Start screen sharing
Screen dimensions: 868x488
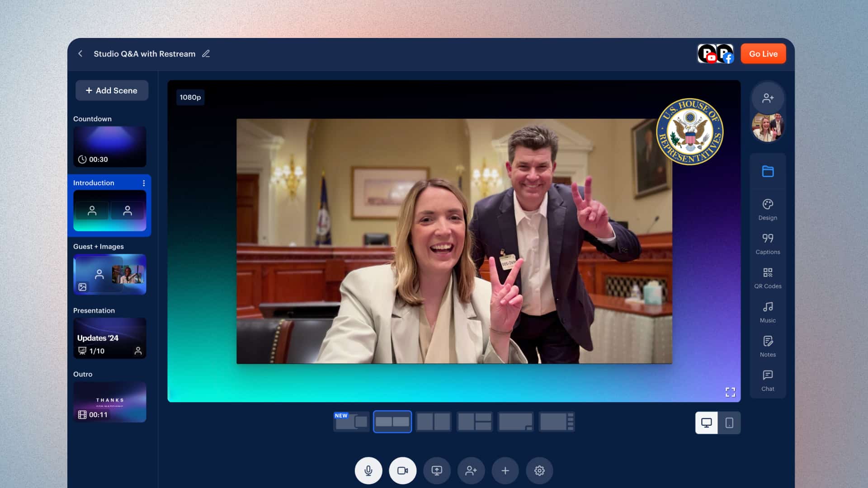[x=437, y=470]
